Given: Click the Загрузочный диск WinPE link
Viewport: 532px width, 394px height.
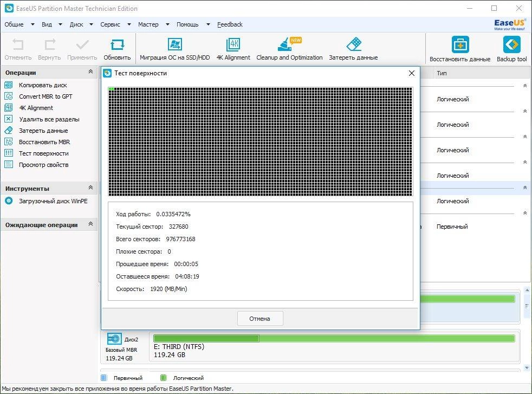Looking at the screenshot, I should [x=53, y=201].
